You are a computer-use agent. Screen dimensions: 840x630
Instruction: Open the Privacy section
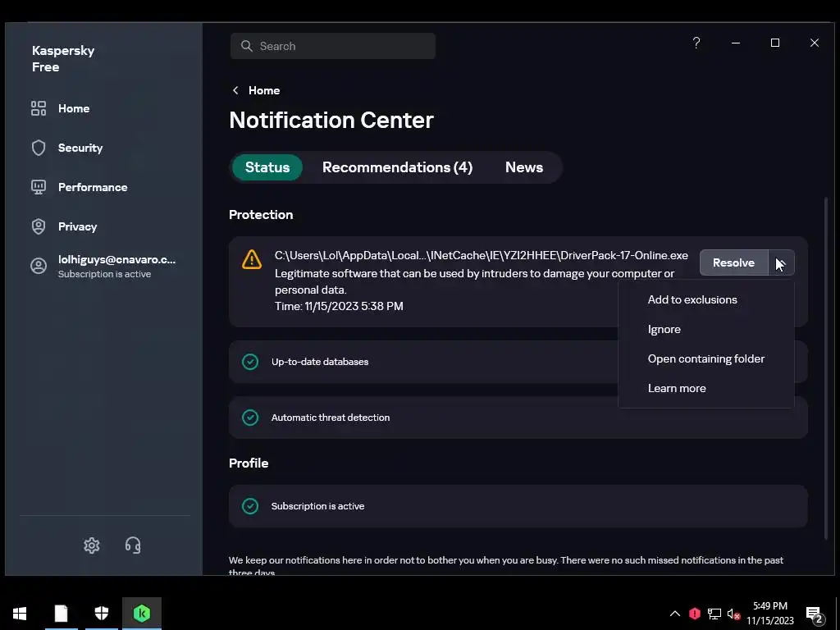pyautogui.click(x=64, y=226)
